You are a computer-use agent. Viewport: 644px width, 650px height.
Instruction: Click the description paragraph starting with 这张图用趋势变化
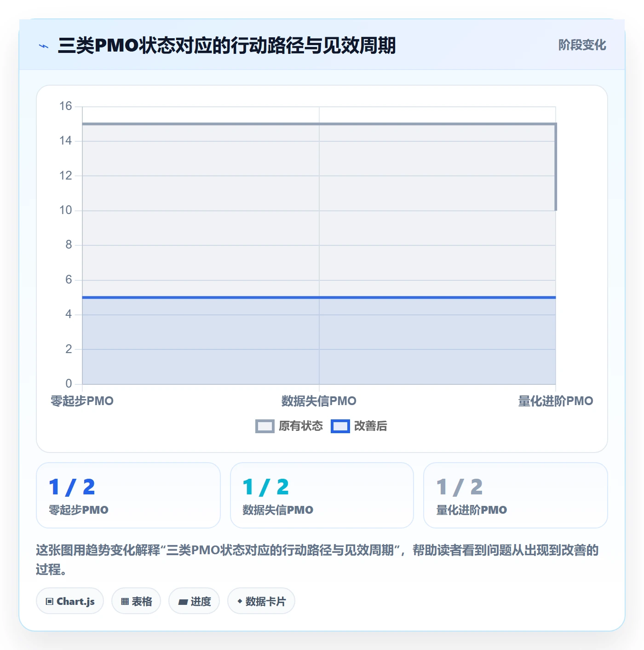[317, 560]
